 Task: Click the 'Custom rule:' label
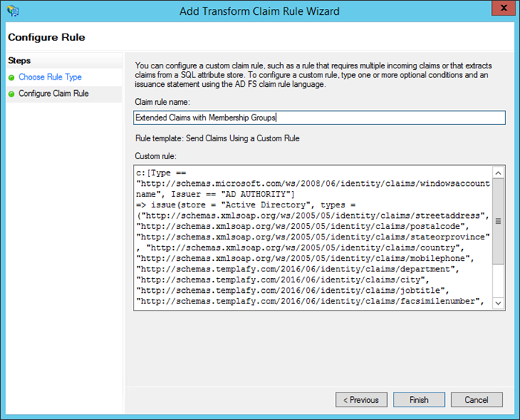(155, 156)
